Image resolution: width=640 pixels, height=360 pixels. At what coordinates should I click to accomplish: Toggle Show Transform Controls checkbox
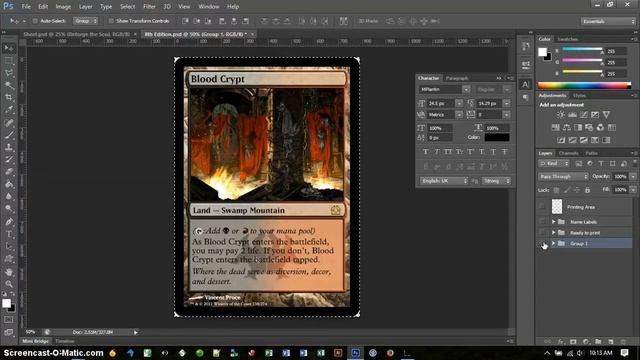(111, 21)
